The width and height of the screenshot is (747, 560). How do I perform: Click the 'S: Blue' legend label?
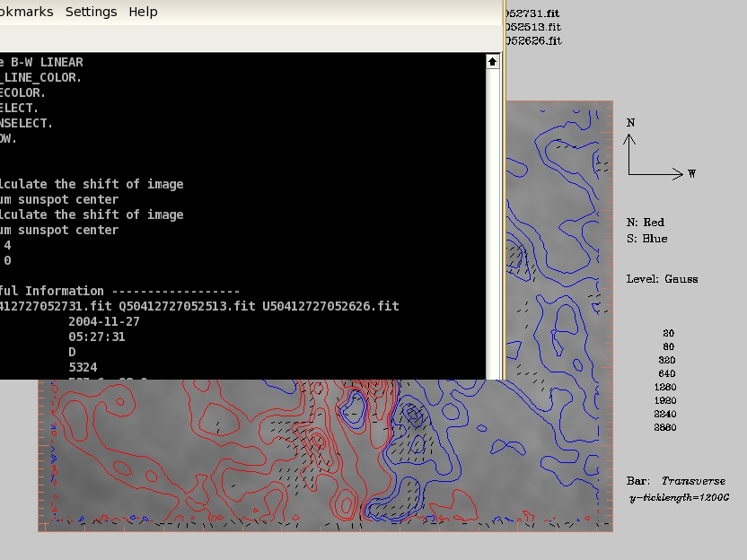click(646, 239)
